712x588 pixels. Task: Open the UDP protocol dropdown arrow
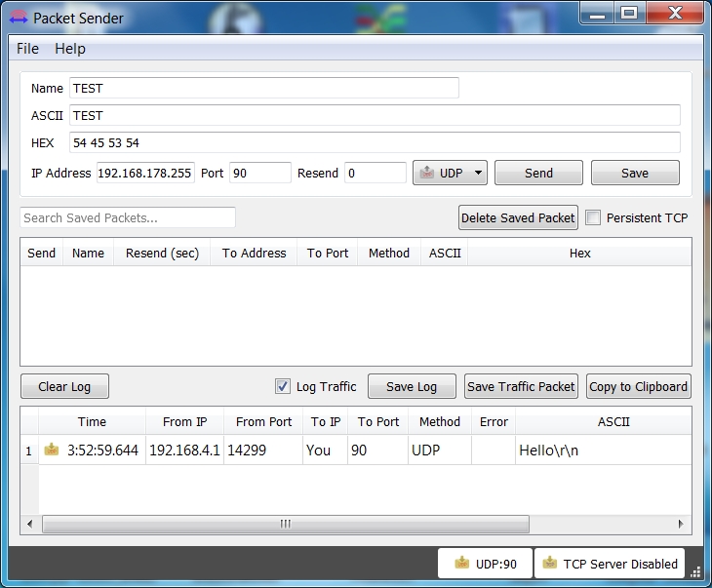(x=478, y=173)
